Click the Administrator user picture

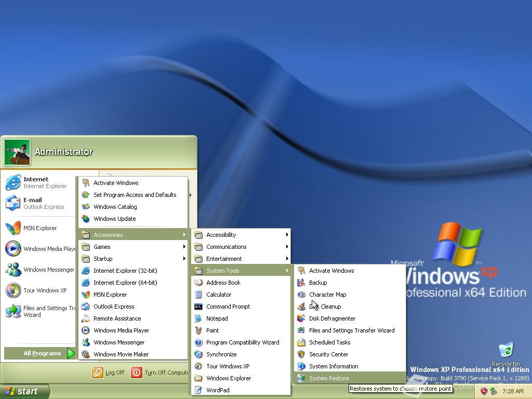pyautogui.click(x=17, y=152)
